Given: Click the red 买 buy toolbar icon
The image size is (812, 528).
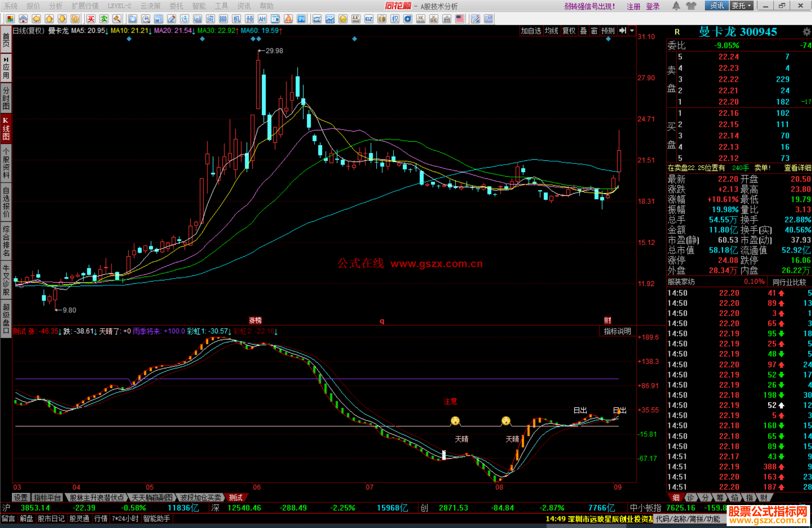Looking at the screenshot, I should tap(91, 19).
